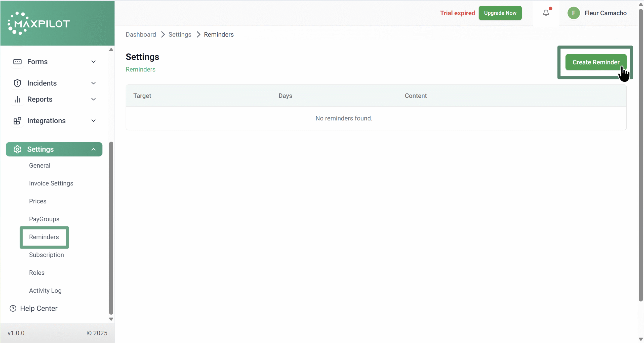The image size is (644, 343).
Task: Collapse the Settings menu chevron
Action: click(93, 149)
